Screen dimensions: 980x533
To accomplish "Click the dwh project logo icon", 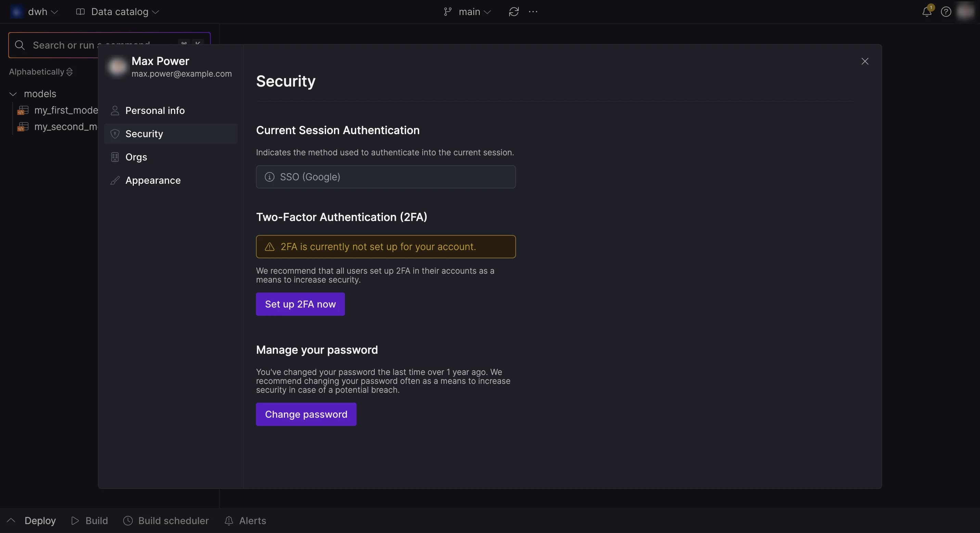I will click(x=17, y=12).
